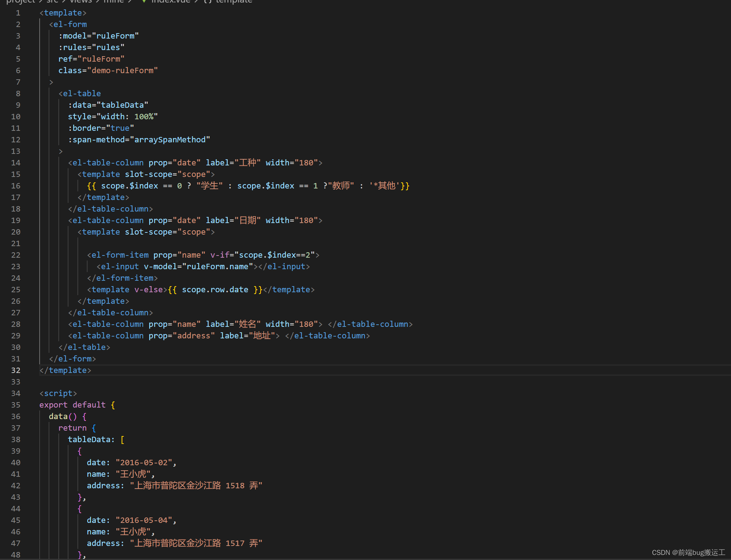Click the address string ending in 1518
Screen dimensions: 731x560
(196, 485)
